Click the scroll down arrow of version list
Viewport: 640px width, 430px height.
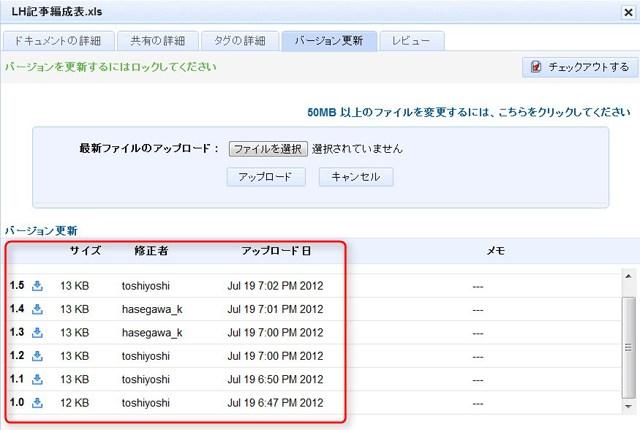coord(629,406)
